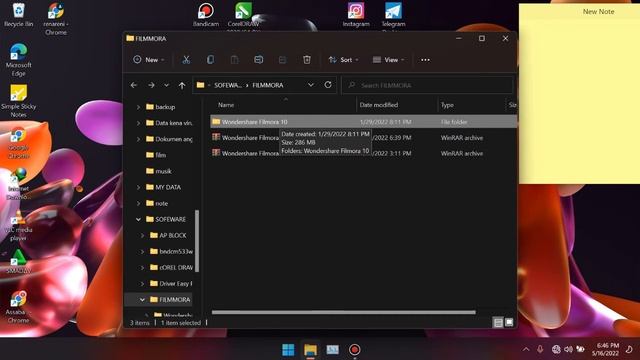The image size is (640, 360).
Task: Open Simple Sticky Notes desktop shortcut
Action: click(x=18, y=101)
